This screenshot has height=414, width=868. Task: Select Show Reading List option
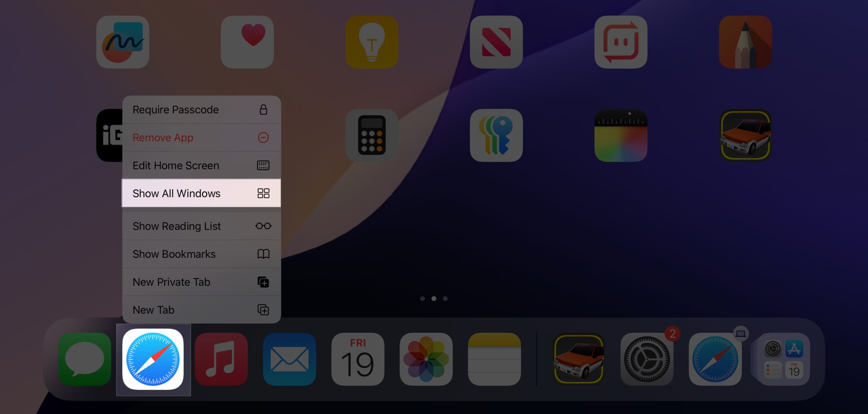[x=201, y=226]
